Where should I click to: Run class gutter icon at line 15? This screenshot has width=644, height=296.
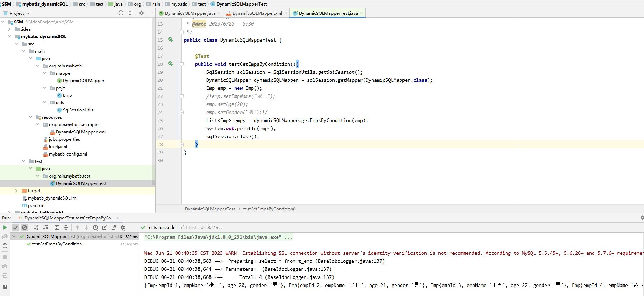click(x=171, y=40)
